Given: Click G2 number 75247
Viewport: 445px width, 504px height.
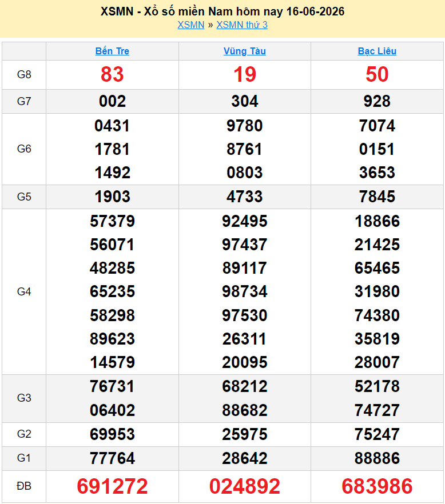Looking at the screenshot, I should pos(377,434).
